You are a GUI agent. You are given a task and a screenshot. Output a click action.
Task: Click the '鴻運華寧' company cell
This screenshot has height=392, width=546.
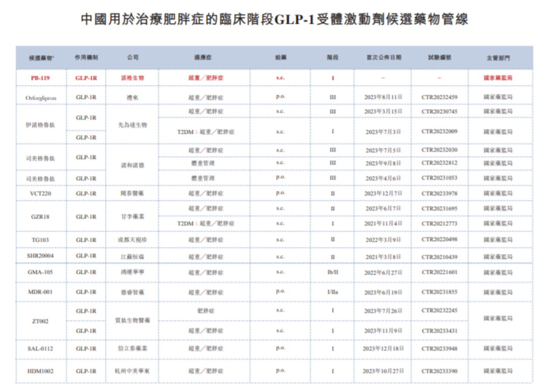tap(132, 272)
